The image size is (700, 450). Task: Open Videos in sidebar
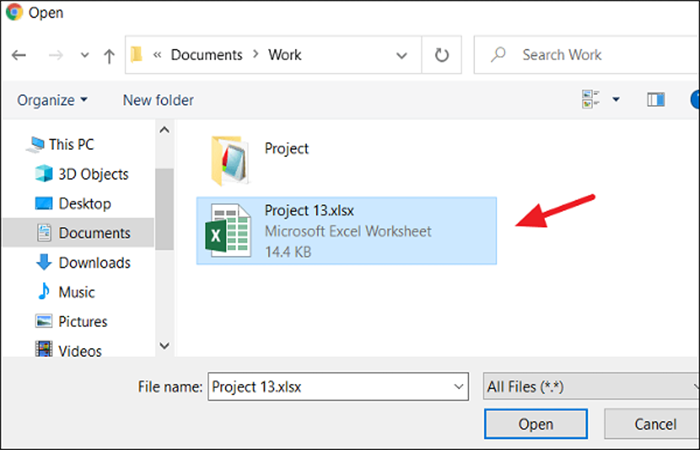(80, 351)
